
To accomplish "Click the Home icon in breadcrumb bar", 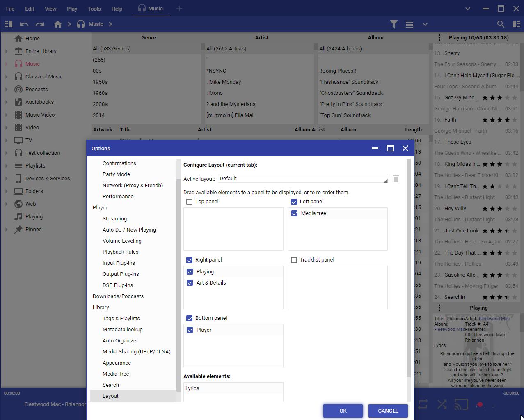I will tap(58, 24).
